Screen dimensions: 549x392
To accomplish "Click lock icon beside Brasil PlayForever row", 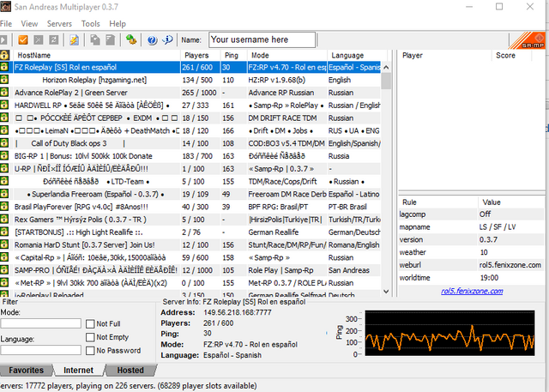I will point(4,207).
